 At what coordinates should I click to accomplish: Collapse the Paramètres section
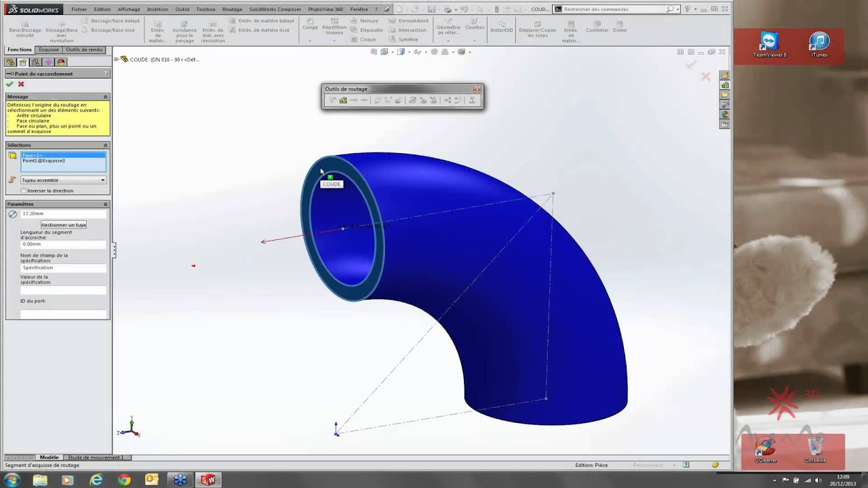pyautogui.click(x=105, y=204)
